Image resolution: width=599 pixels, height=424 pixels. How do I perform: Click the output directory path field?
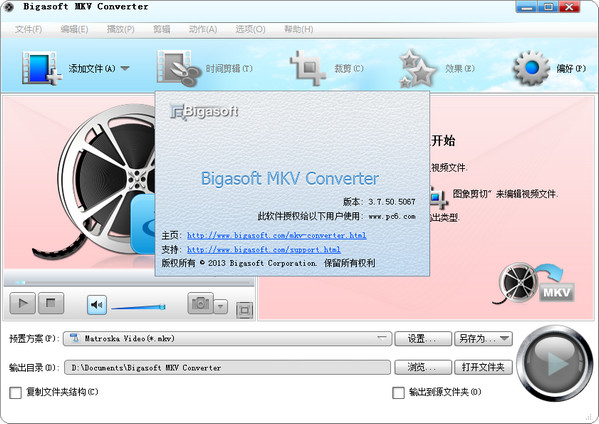tap(227, 367)
